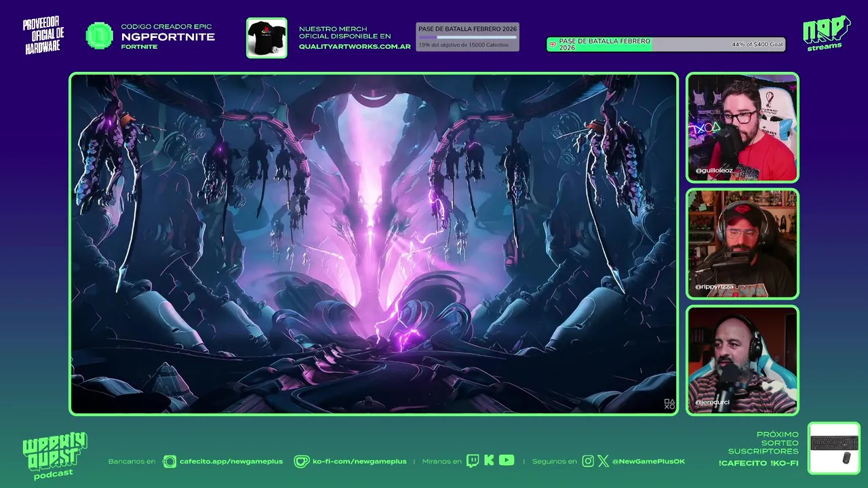The height and width of the screenshot is (488, 868).
Task: Click the Cafecito cup icon
Action: [x=170, y=462]
